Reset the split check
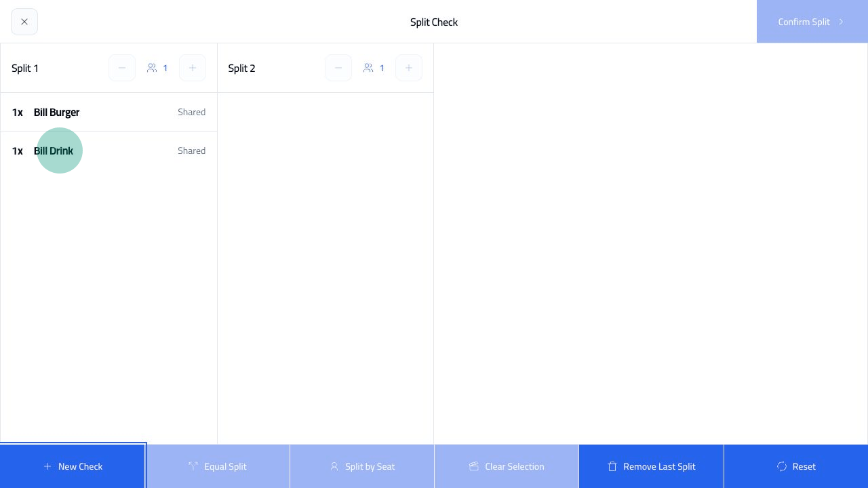Image resolution: width=868 pixels, height=488 pixels. pos(796,466)
